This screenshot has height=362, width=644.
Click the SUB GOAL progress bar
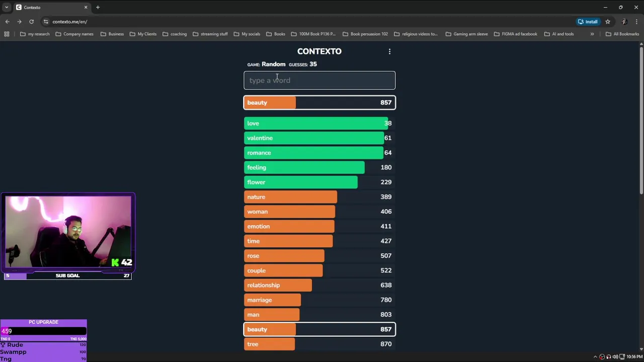coord(67,276)
